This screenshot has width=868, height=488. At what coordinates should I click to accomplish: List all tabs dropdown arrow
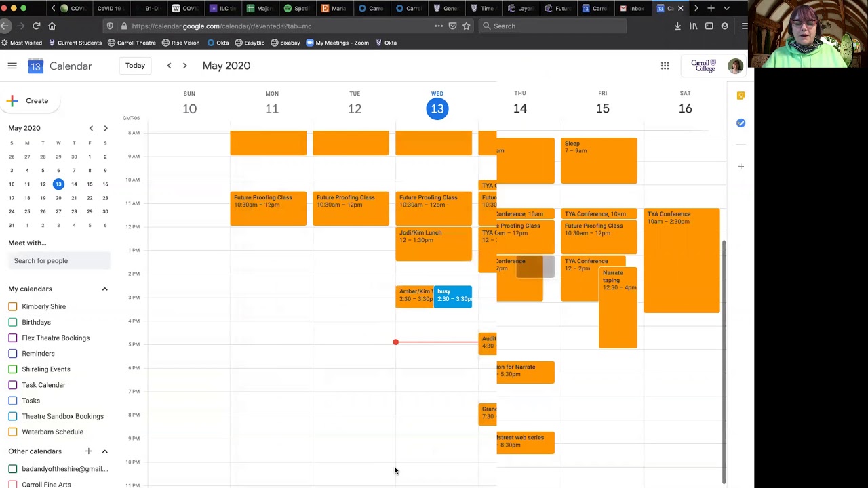726,8
